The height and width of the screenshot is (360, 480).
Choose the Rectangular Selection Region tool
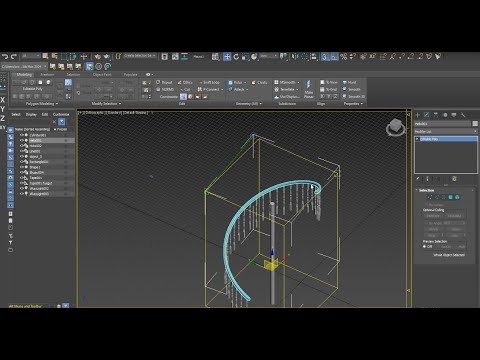(64, 56)
